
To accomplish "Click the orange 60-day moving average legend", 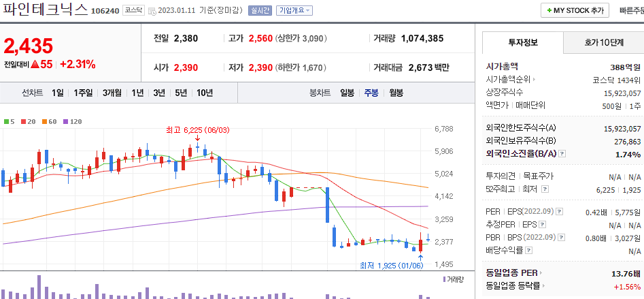I will pyautogui.click(x=49, y=121).
